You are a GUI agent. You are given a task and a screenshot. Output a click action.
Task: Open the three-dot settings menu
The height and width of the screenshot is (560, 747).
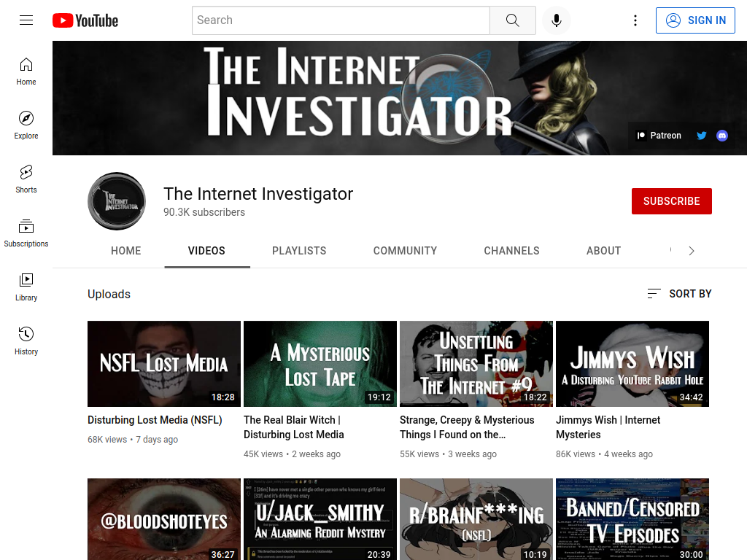point(635,20)
